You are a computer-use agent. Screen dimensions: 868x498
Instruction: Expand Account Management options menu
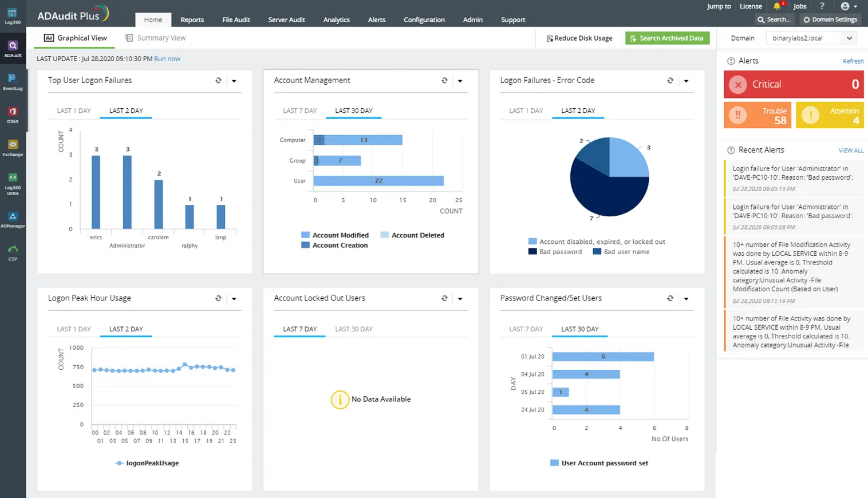pyautogui.click(x=460, y=81)
